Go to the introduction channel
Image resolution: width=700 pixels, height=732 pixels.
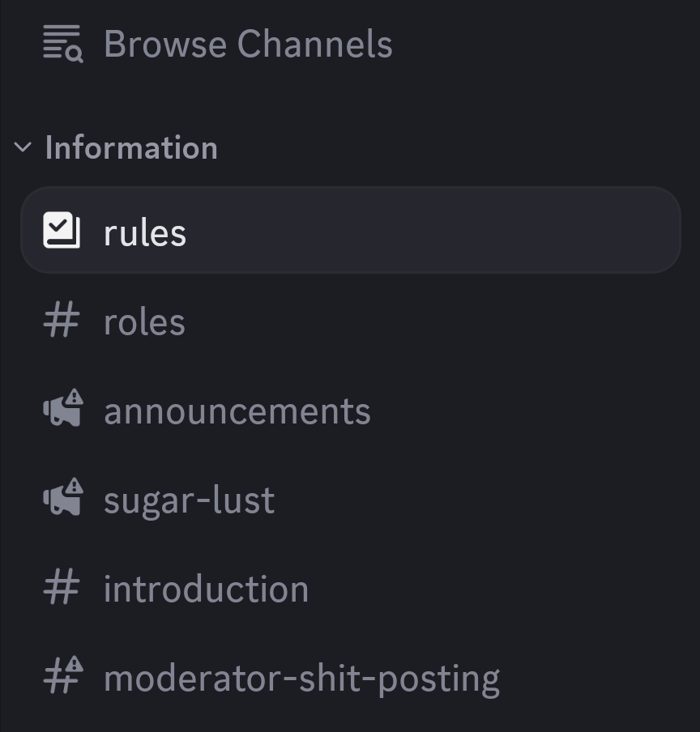(206, 589)
